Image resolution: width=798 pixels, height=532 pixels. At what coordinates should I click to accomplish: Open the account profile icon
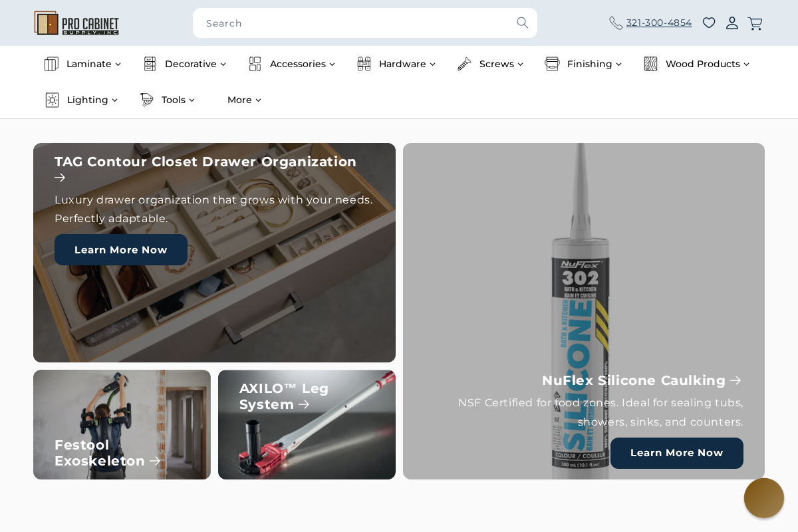[x=732, y=23]
